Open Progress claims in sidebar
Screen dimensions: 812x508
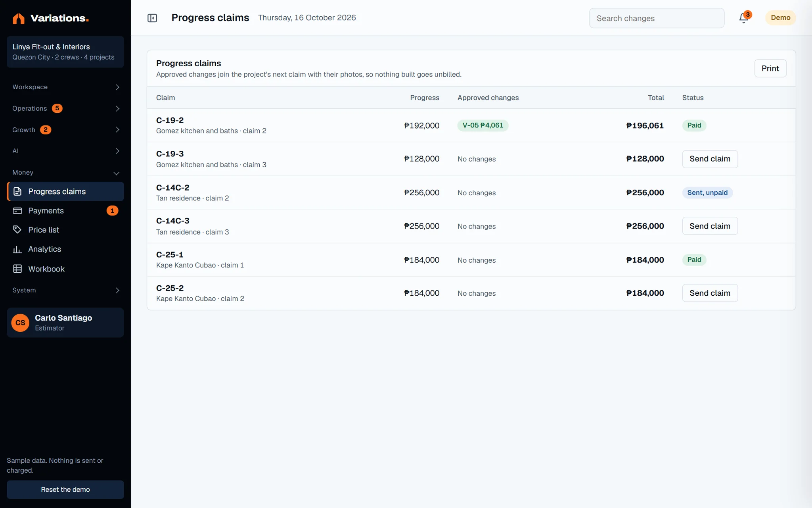click(65, 191)
